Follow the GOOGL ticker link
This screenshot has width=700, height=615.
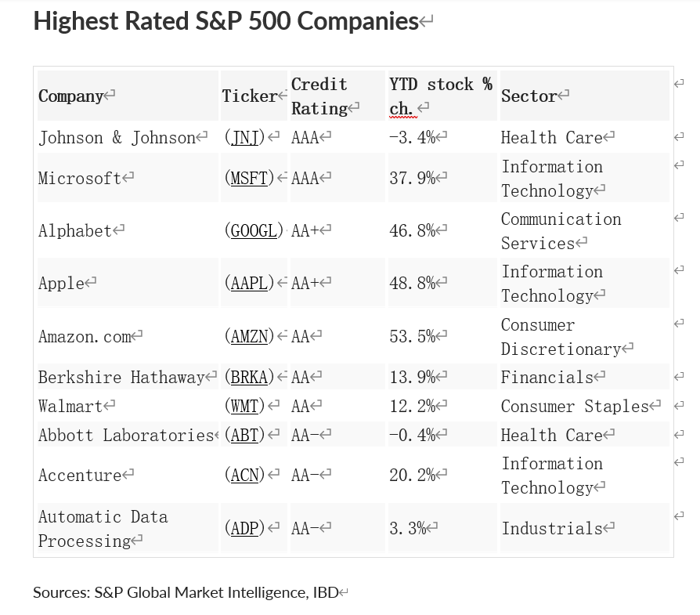coord(254,230)
